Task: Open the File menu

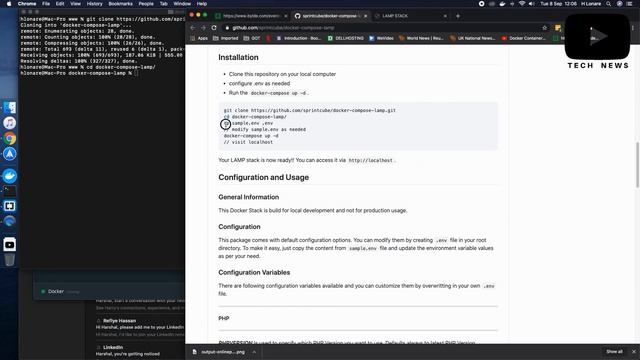Action: point(46,4)
